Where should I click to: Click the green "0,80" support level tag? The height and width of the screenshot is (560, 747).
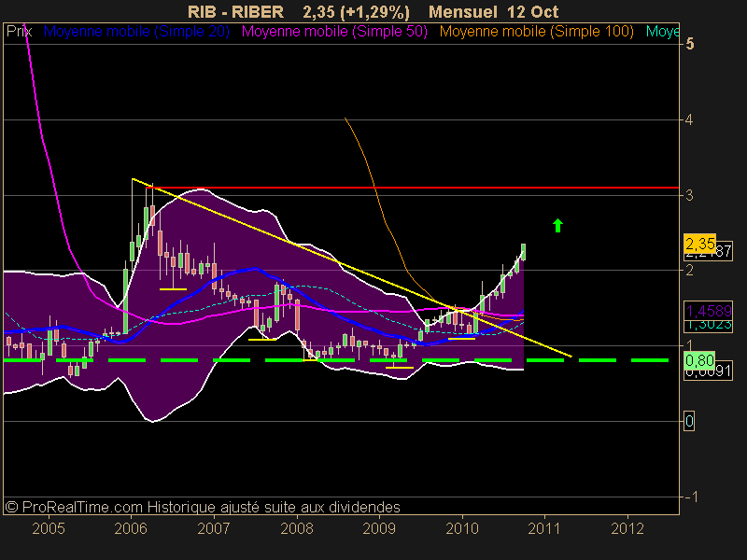(699, 360)
